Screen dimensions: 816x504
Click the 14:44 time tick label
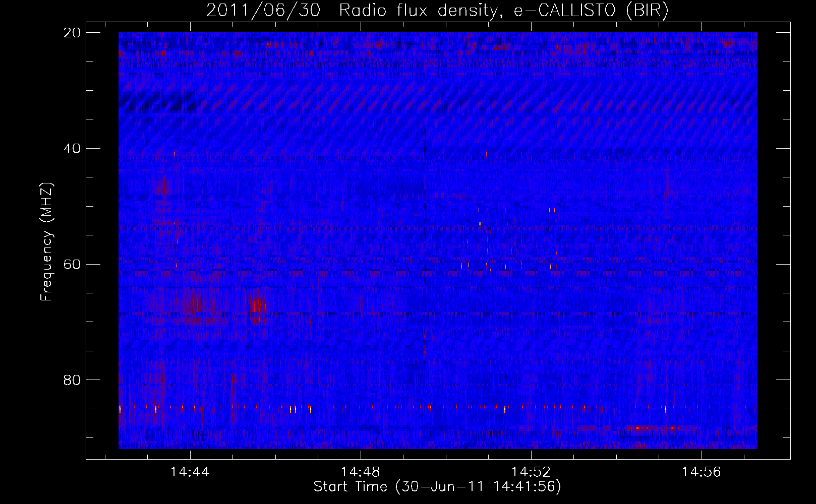[x=190, y=472]
